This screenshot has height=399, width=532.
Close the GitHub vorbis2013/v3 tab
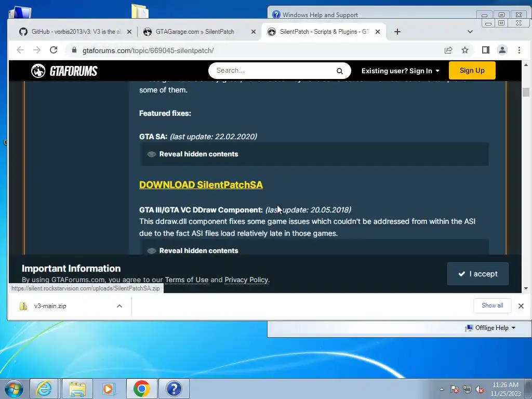tap(129, 32)
